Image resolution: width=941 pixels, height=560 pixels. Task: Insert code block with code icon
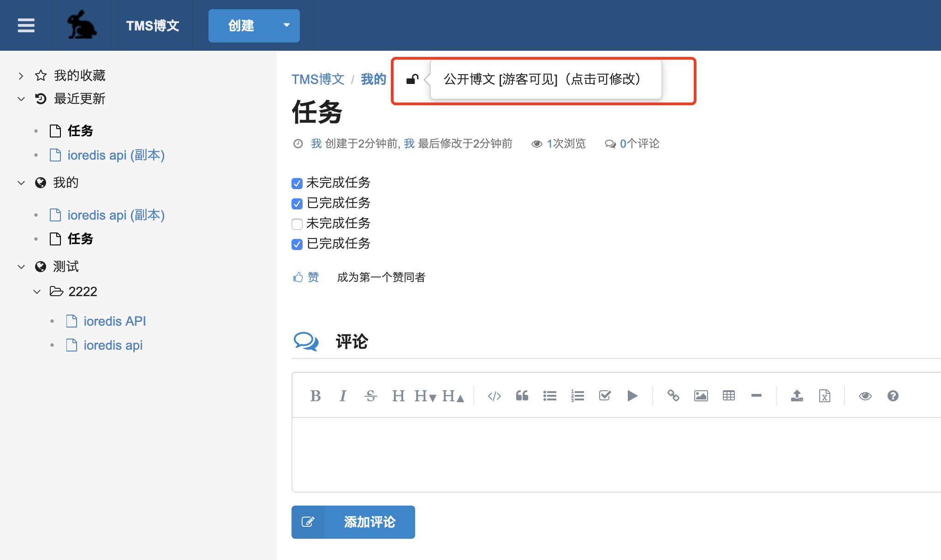point(494,396)
